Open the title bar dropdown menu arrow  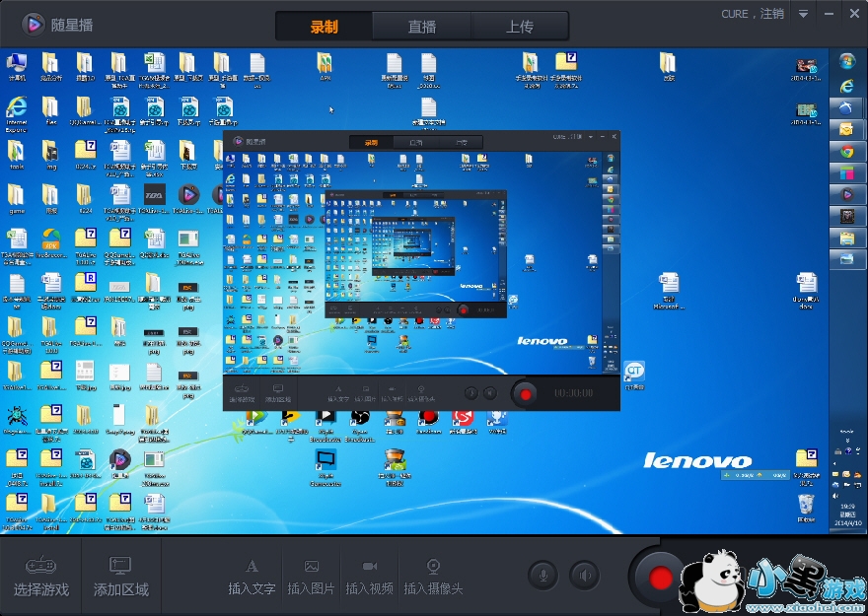tap(804, 14)
